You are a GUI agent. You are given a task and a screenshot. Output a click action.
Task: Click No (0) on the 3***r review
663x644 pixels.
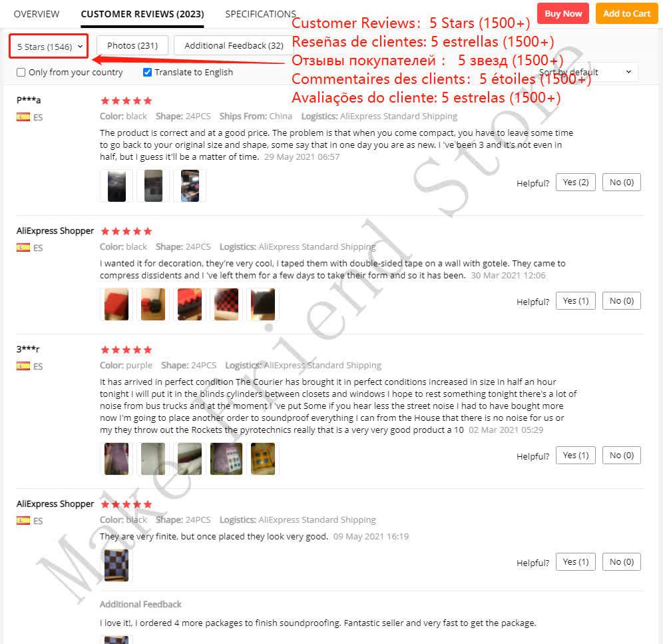622,456
